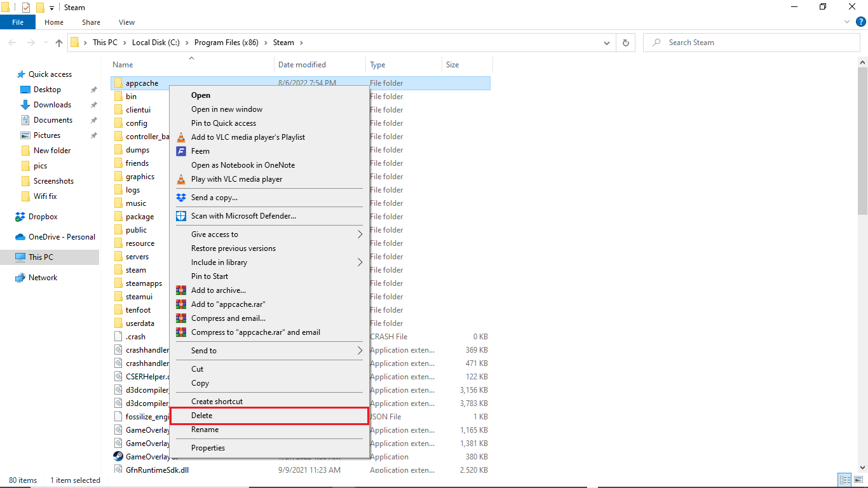Select Pin to Quick access
Image resolution: width=868 pixels, height=488 pixels.
(269, 123)
